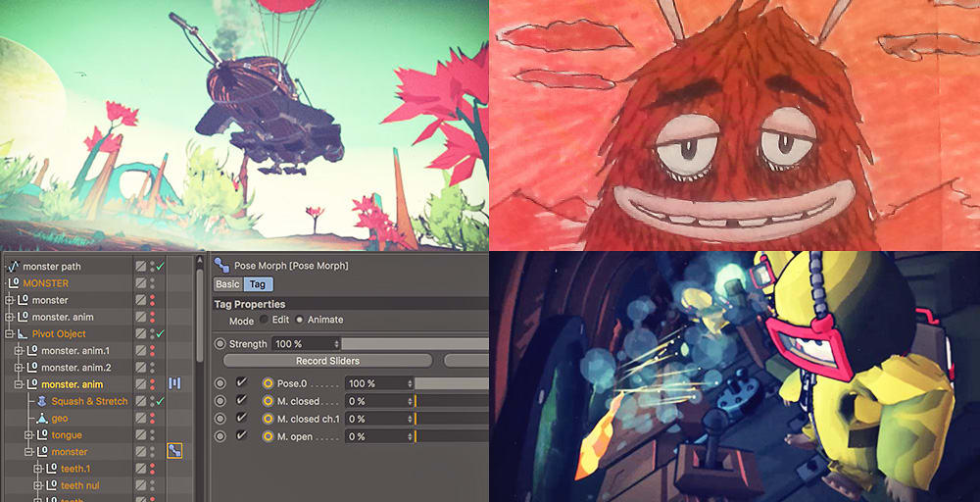Click the layer swatch for monster path
The width and height of the screenshot is (980, 502).
tap(140, 267)
